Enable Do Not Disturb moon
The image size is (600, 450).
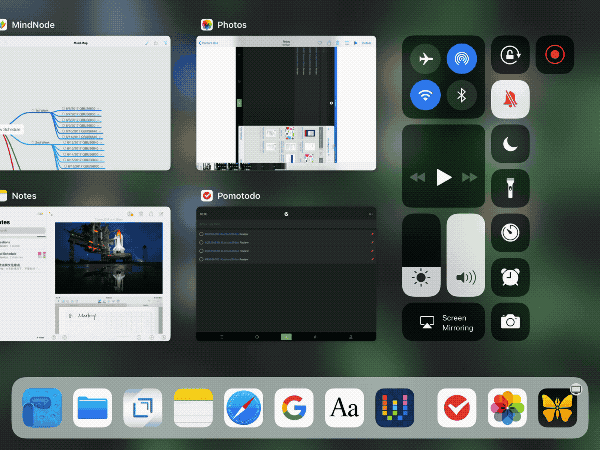[510, 144]
